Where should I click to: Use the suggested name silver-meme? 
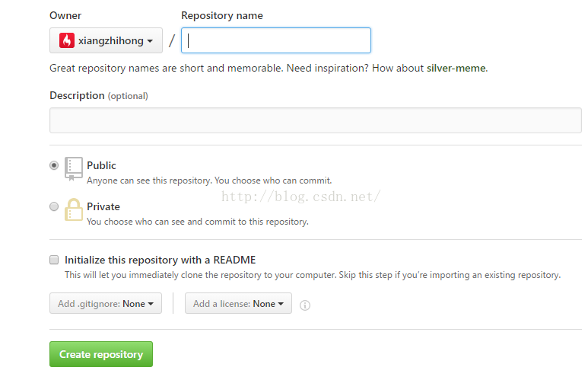(456, 69)
